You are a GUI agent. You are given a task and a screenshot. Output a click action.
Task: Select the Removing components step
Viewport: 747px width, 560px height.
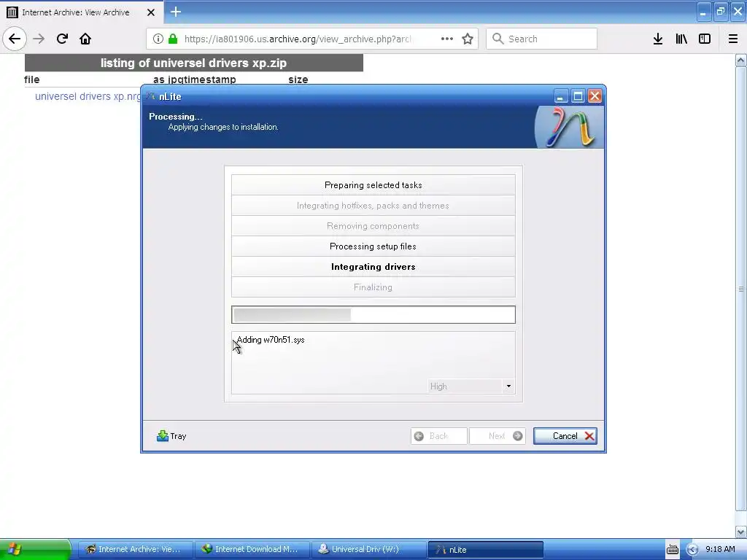click(373, 226)
